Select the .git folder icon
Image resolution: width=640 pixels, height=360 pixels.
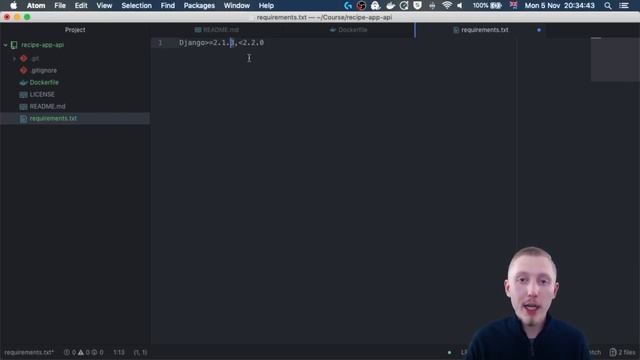24,58
